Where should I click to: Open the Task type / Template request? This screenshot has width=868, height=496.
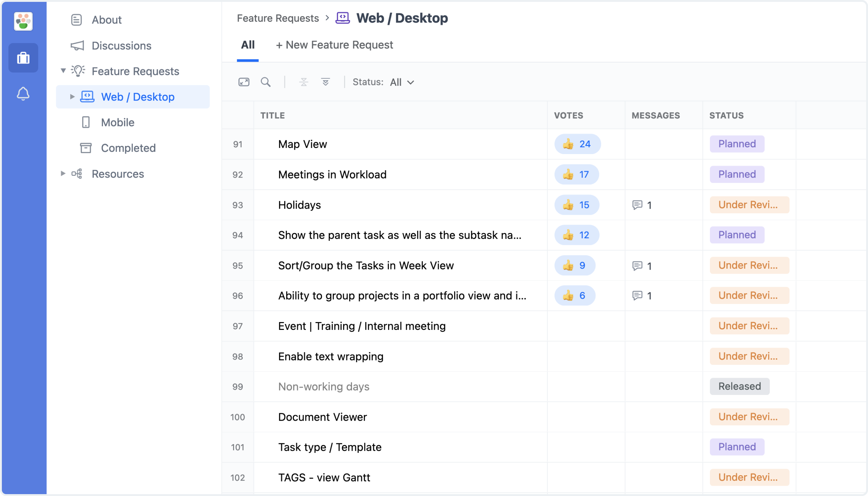tap(330, 447)
